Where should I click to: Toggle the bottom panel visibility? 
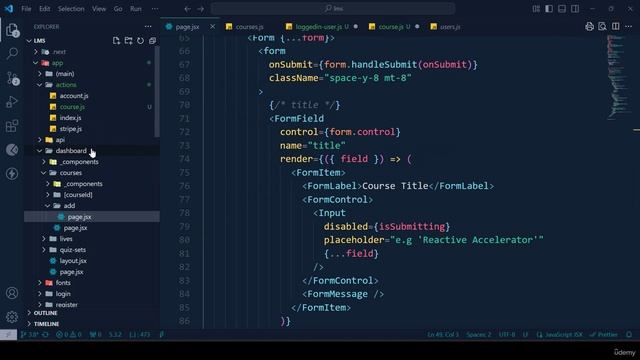click(562, 9)
